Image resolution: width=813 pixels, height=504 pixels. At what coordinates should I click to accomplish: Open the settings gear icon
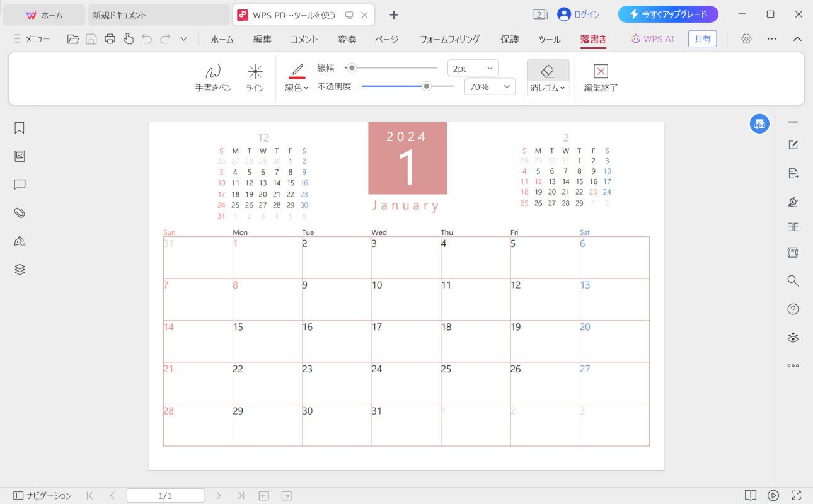746,39
